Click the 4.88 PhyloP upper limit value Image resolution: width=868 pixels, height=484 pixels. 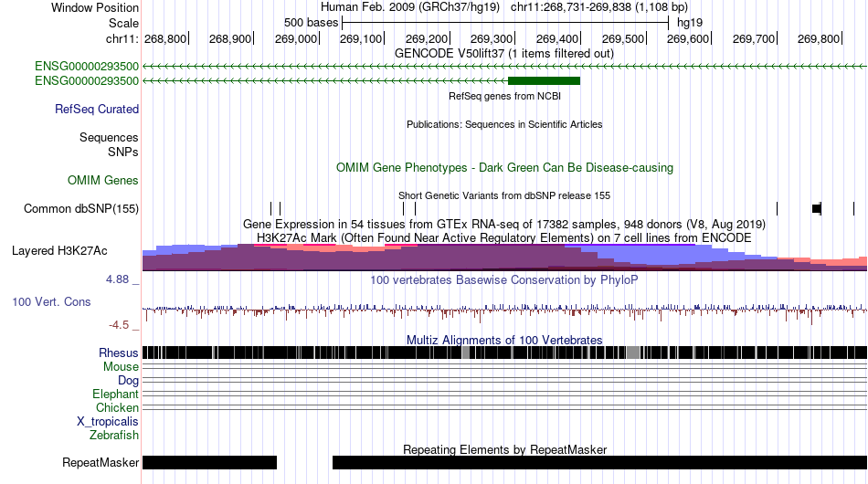[x=117, y=279]
